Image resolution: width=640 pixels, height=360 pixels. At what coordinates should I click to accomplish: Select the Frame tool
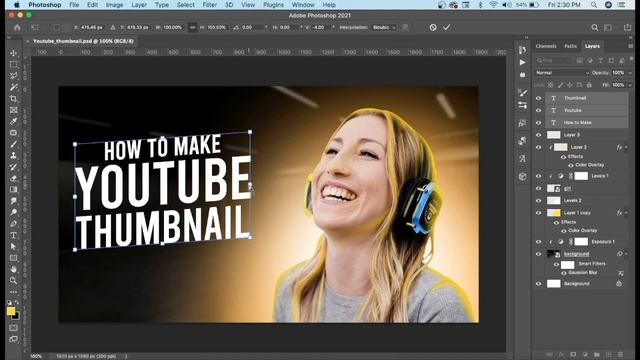coord(13,110)
